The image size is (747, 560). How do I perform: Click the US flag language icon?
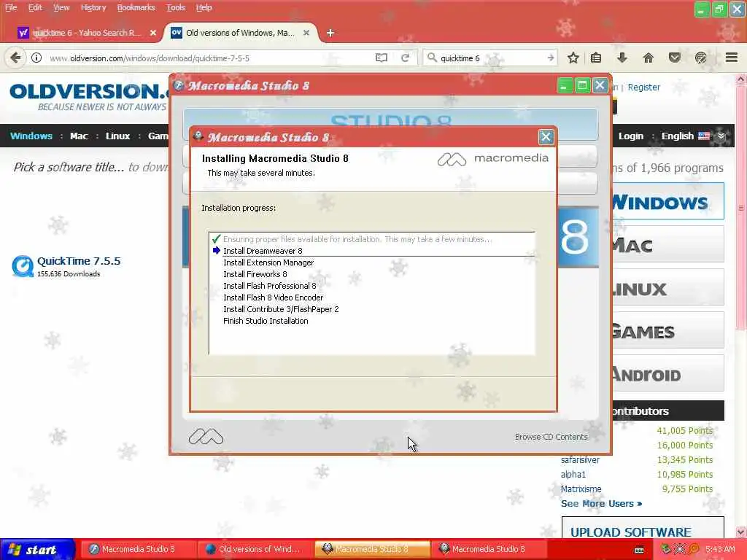pyautogui.click(x=704, y=136)
